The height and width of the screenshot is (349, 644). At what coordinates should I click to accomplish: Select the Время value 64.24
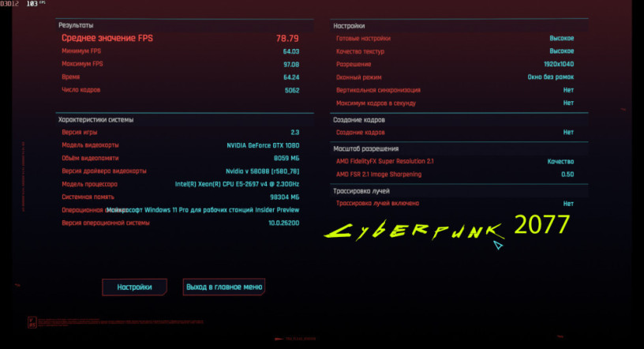(x=290, y=77)
